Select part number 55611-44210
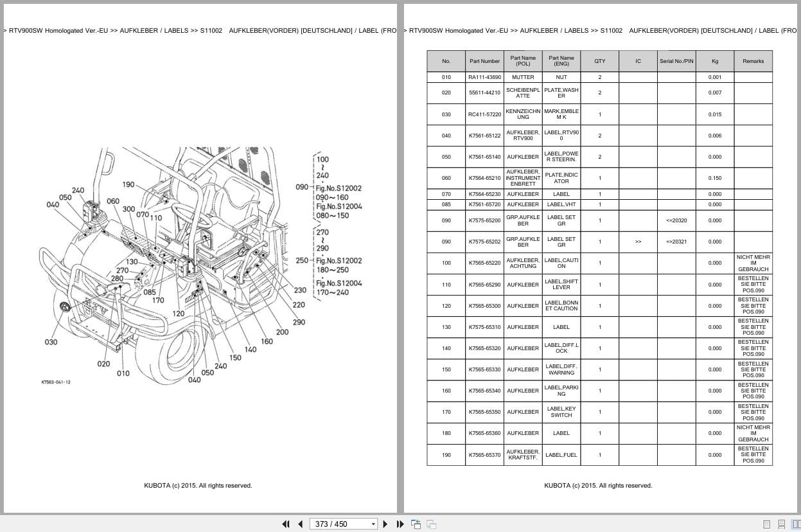The height and width of the screenshot is (532, 801). pyautogui.click(x=484, y=93)
